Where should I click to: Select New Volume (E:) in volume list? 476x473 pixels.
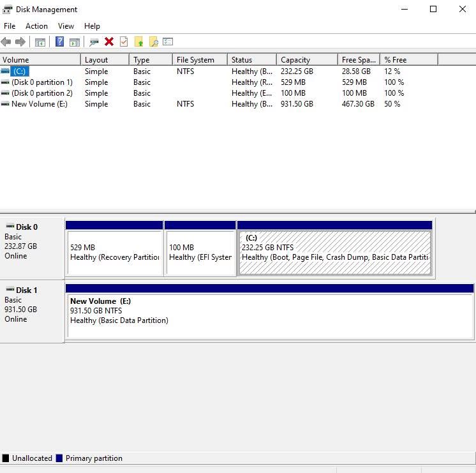coord(40,104)
